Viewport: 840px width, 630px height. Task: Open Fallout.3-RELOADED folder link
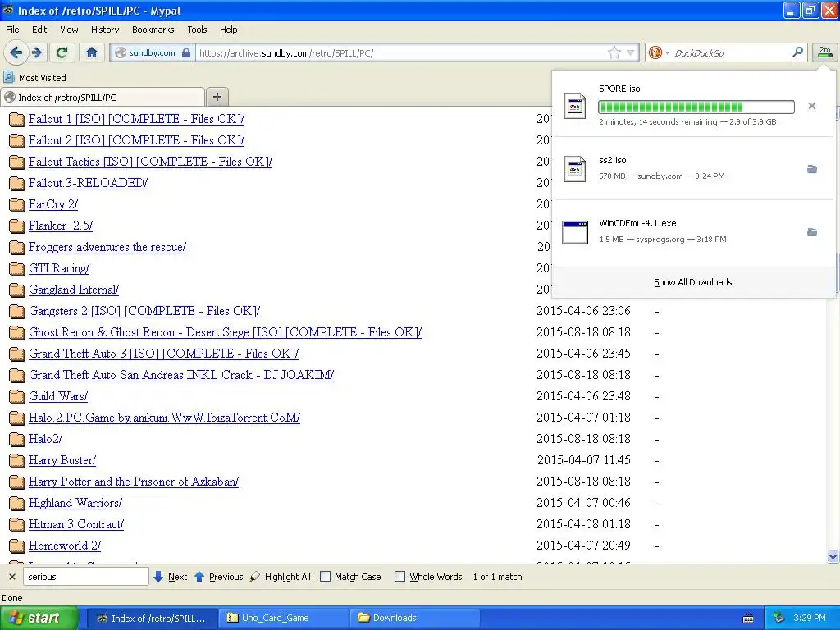[x=88, y=183]
